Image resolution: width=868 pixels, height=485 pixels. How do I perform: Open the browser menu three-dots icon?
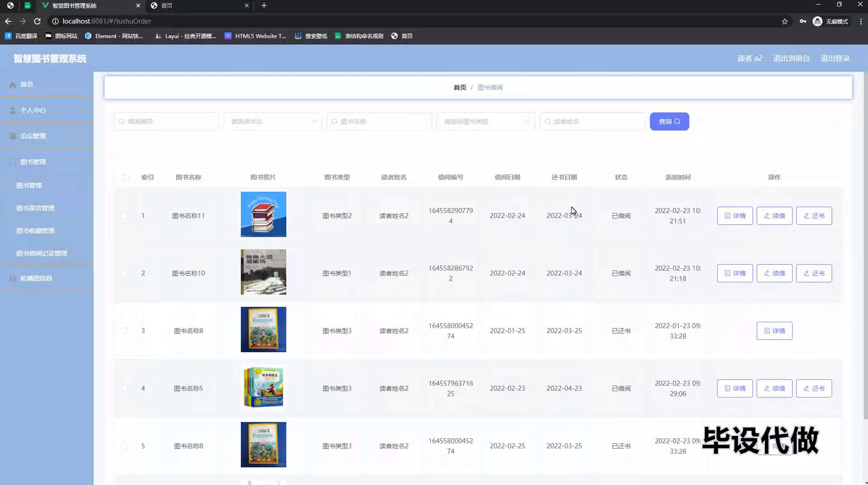(x=861, y=21)
